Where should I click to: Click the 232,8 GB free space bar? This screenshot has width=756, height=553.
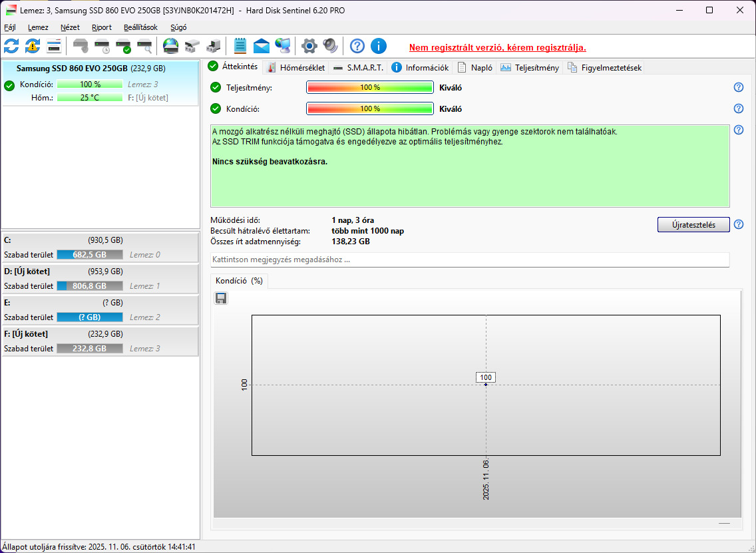90,349
